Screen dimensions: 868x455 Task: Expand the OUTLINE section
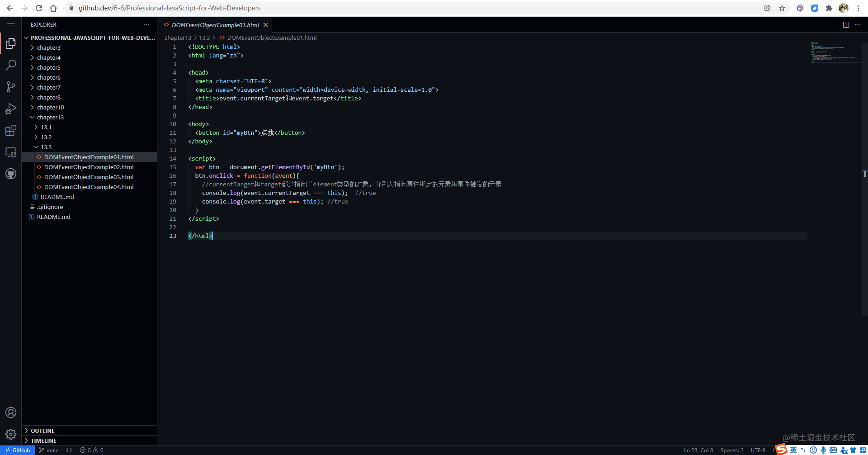tap(43, 430)
